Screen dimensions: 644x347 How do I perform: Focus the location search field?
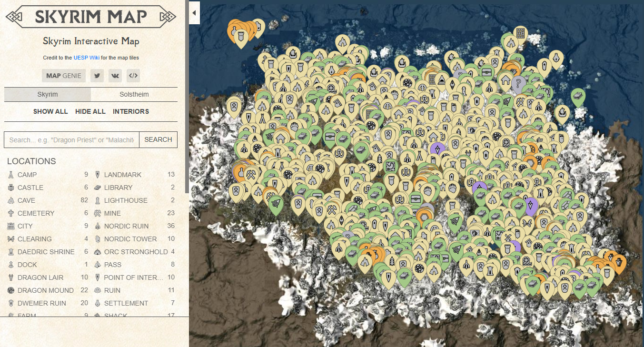71,139
